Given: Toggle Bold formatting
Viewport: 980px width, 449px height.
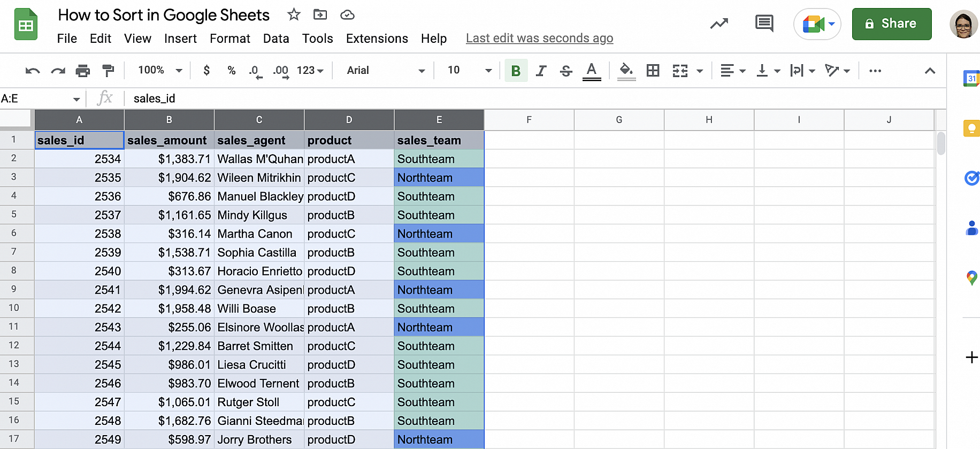Looking at the screenshot, I should (x=516, y=71).
